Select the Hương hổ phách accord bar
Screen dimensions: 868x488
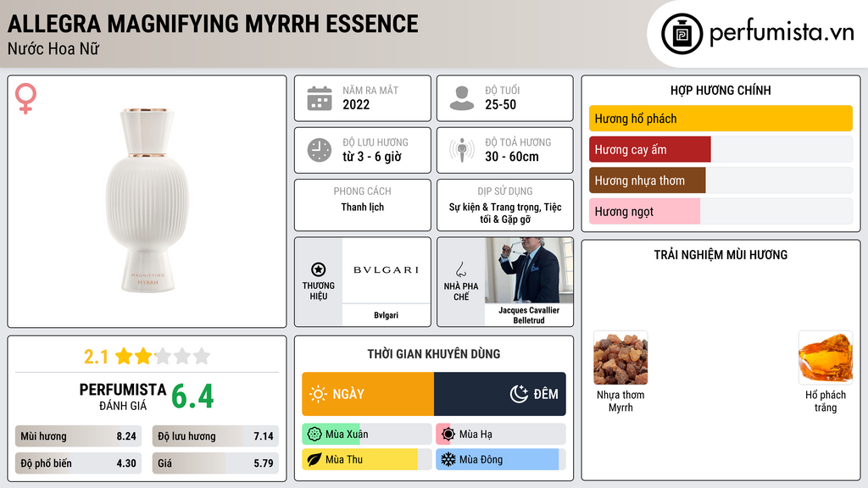721,119
